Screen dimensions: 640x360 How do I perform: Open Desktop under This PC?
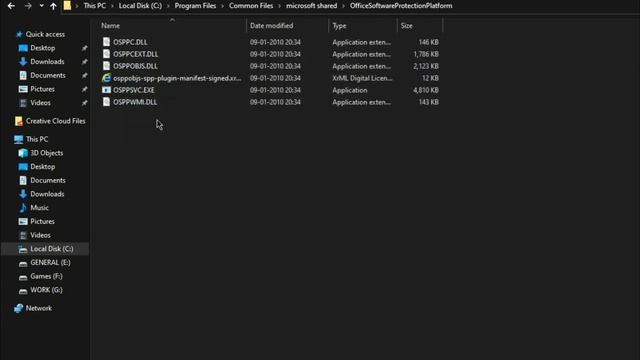[x=42, y=167]
